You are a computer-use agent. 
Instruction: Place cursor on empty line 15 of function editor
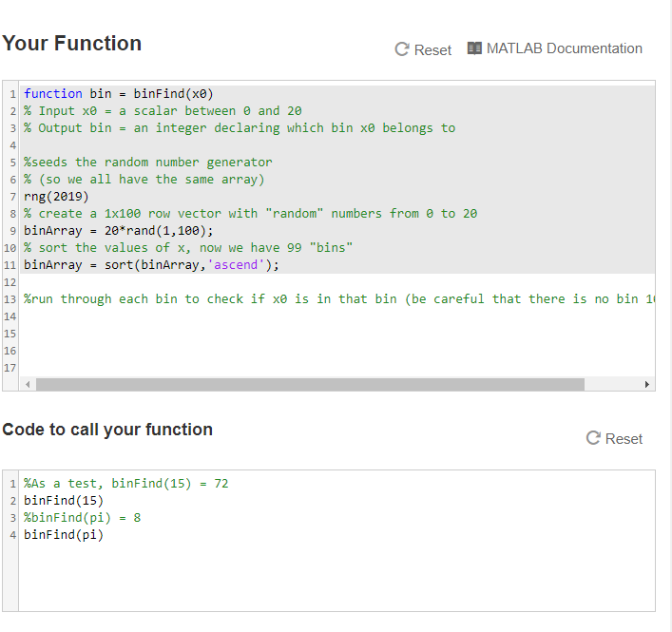pos(336,334)
